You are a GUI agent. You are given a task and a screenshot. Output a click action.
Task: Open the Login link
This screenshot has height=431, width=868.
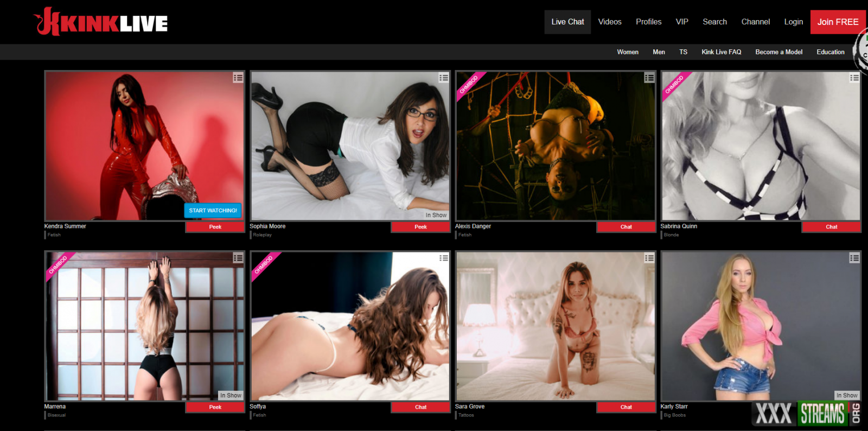[793, 22]
